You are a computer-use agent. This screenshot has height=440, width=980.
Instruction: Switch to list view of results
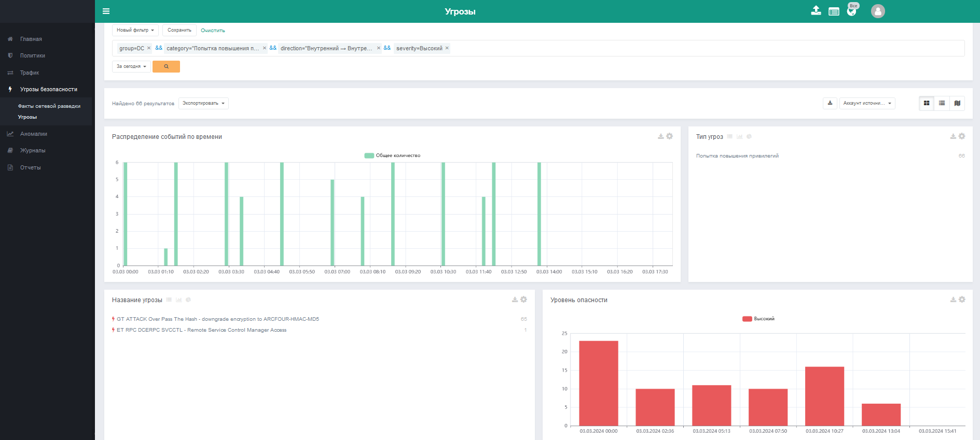(942, 103)
